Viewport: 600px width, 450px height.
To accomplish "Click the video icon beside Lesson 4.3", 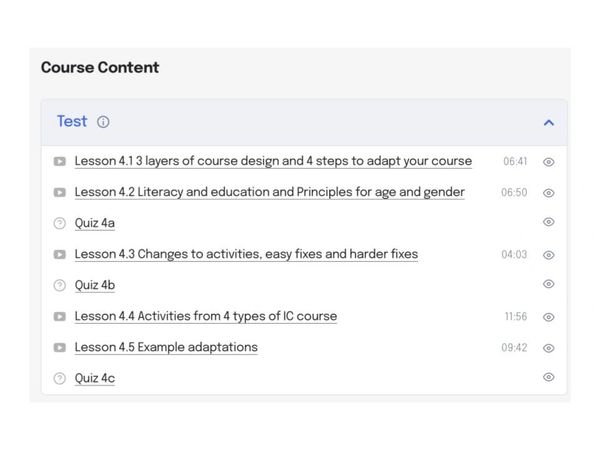I will click(x=60, y=254).
